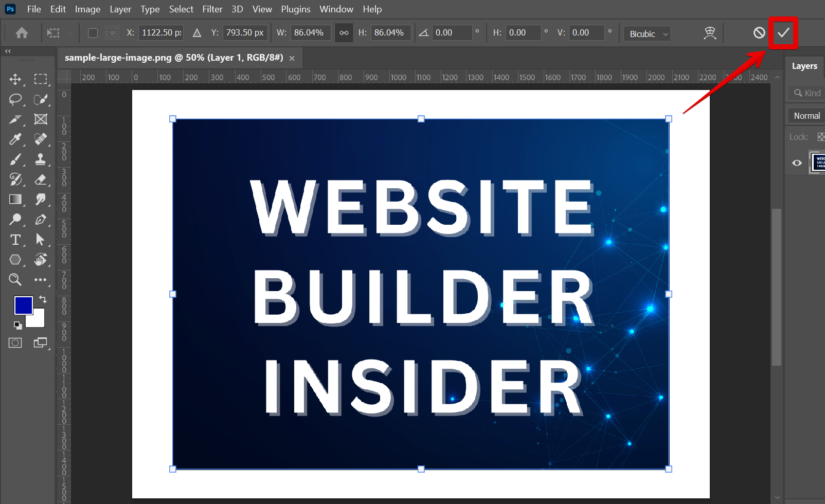825x504 pixels.
Task: Toggle lock transparent pixels in Layers
Action: point(821,137)
